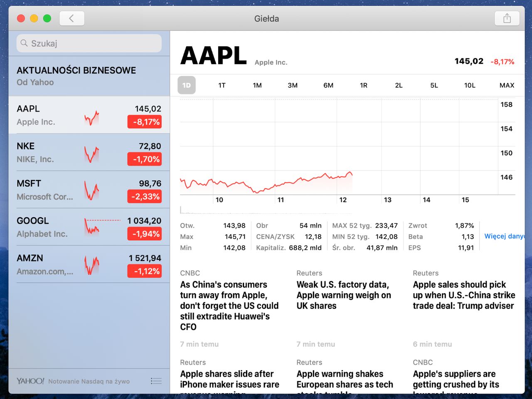This screenshot has width=532, height=399.
Task: Switch chart to 3M range
Action: [293, 85]
